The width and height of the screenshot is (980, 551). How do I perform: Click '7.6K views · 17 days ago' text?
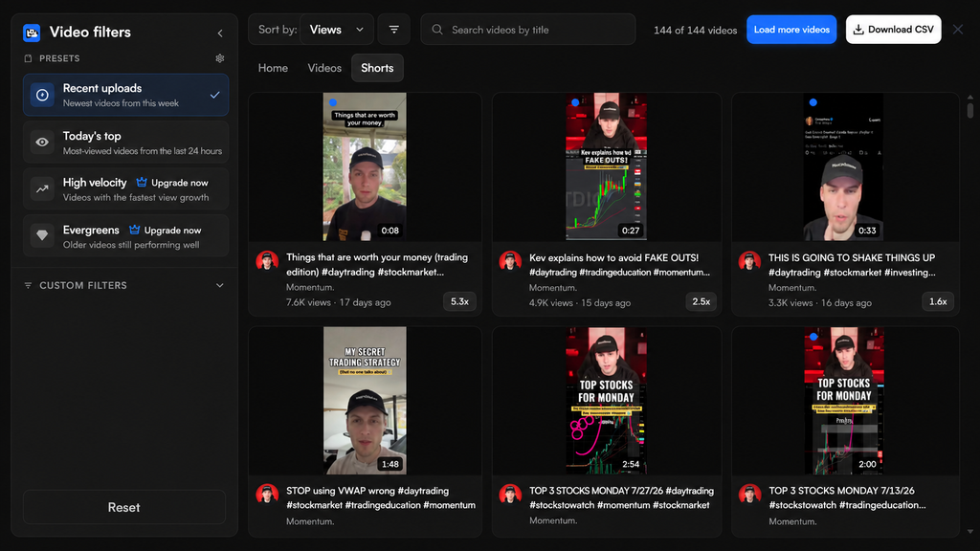(338, 302)
